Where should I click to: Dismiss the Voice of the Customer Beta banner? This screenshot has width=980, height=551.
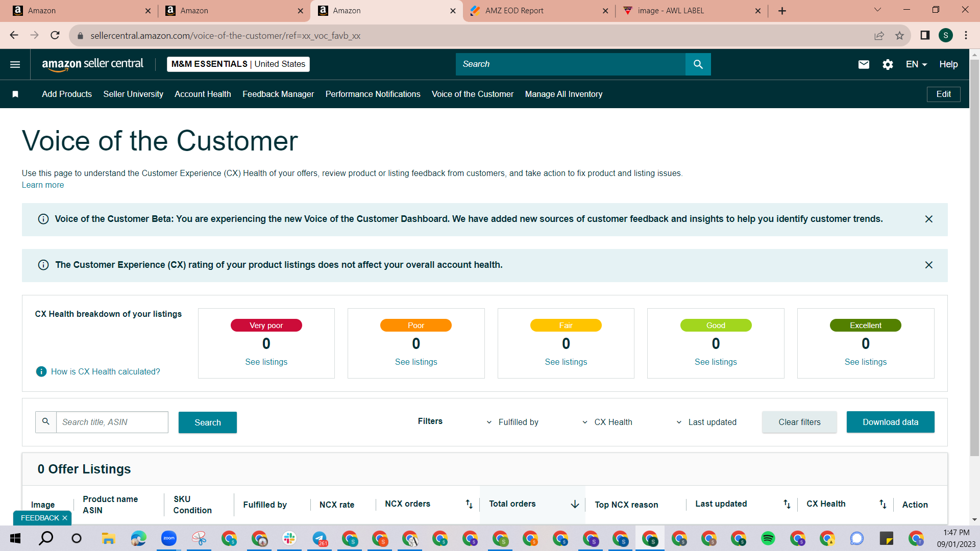929,219
